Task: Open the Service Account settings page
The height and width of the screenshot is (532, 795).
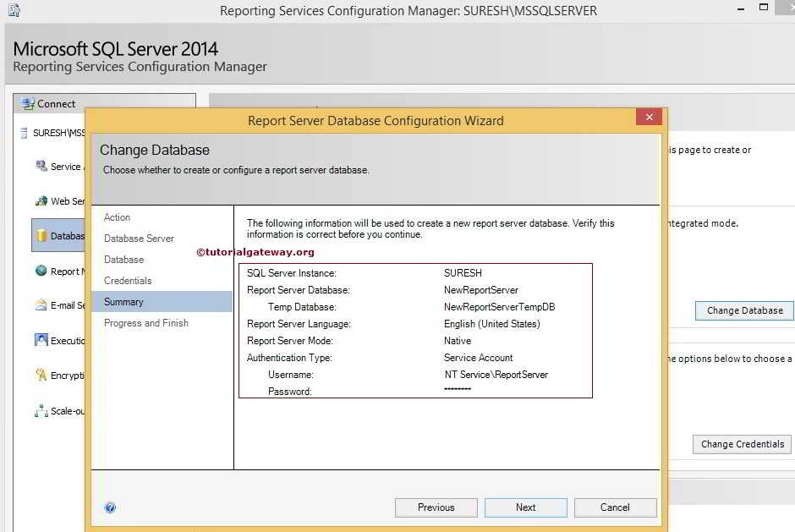Action: [x=63, y=167]
